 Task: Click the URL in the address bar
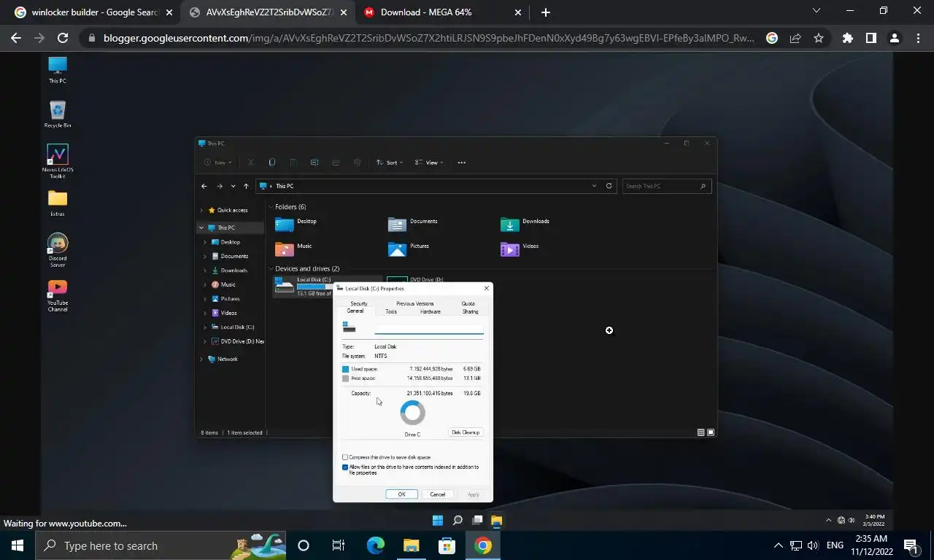pyautogui.click(x=429, y=38)
